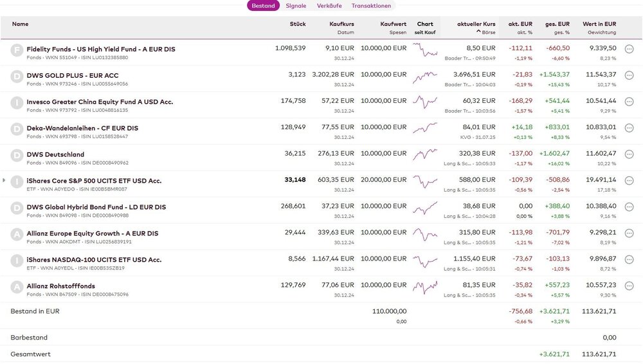
Task: Click the round 'A' icon of Allianz Europe Equity
Action: [17, 234]
